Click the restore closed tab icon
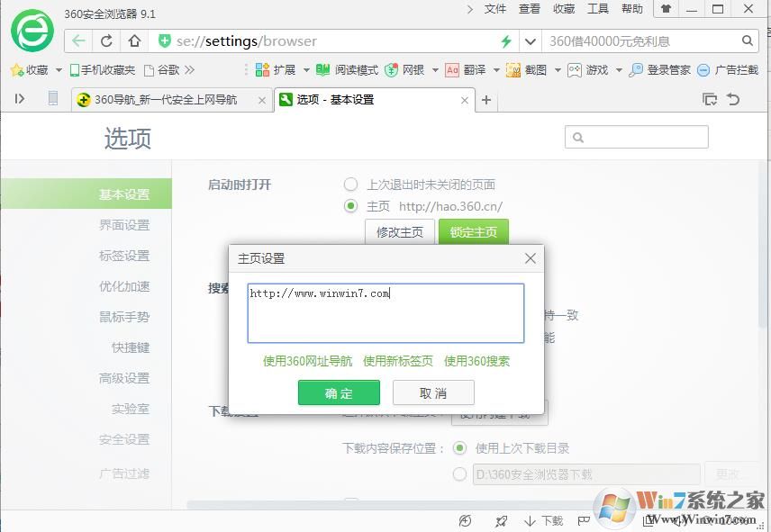Screen dimensions: 771x532 point(733,100)
